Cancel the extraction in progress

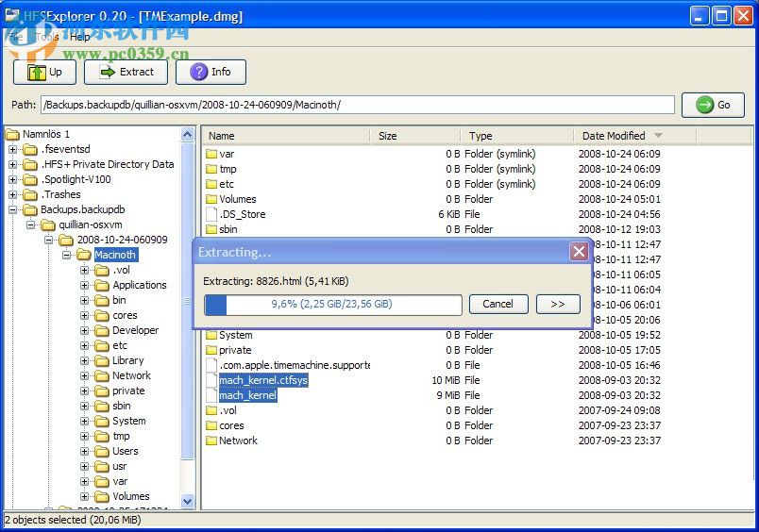click(x=498, y=304)
